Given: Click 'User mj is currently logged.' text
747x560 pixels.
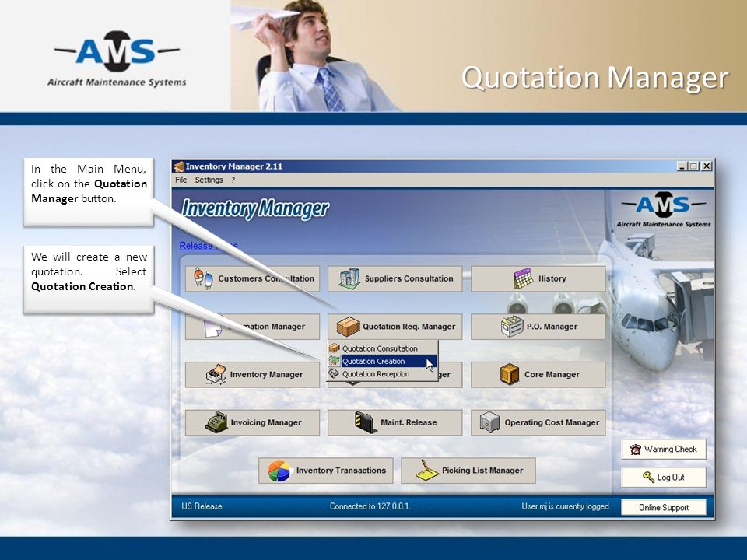Looking at the screenshot, I should 566,506.
